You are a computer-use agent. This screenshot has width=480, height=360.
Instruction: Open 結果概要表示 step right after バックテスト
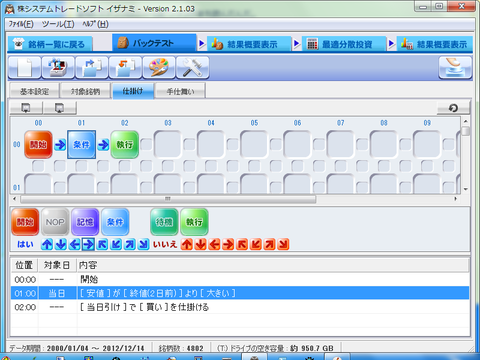point(249,44)
